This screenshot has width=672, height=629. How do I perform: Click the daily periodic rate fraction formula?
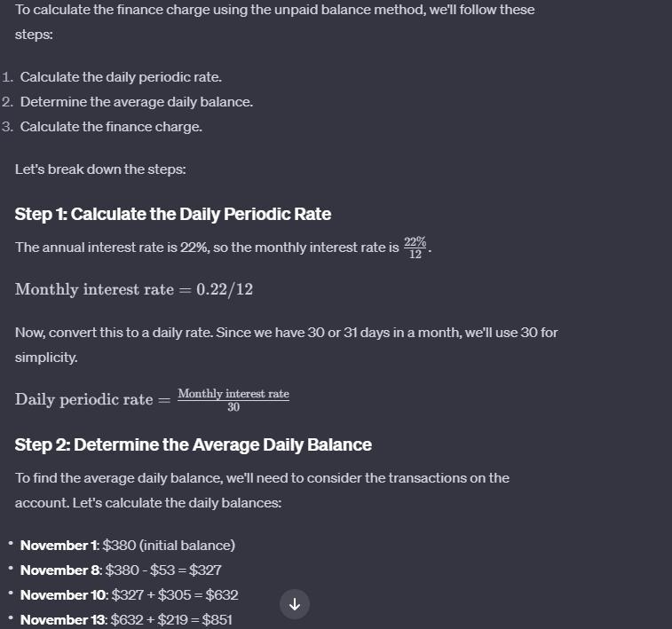coord(152,399)
